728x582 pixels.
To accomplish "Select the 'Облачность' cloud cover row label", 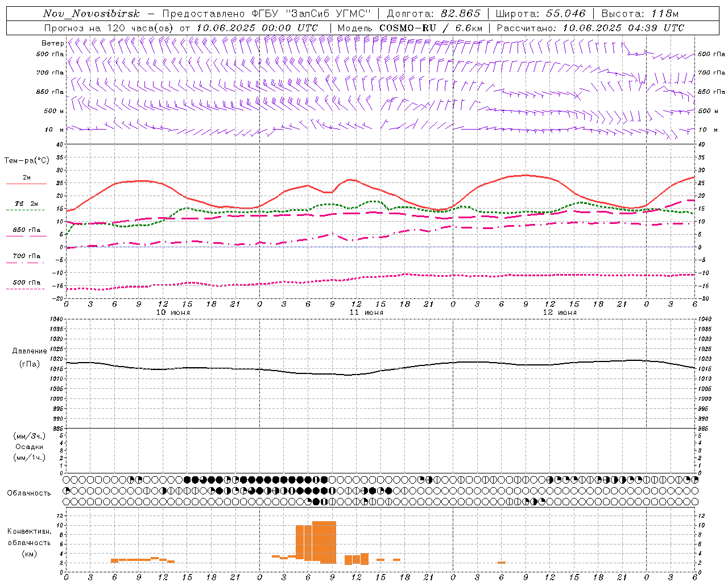I will (x=29, y=493).
